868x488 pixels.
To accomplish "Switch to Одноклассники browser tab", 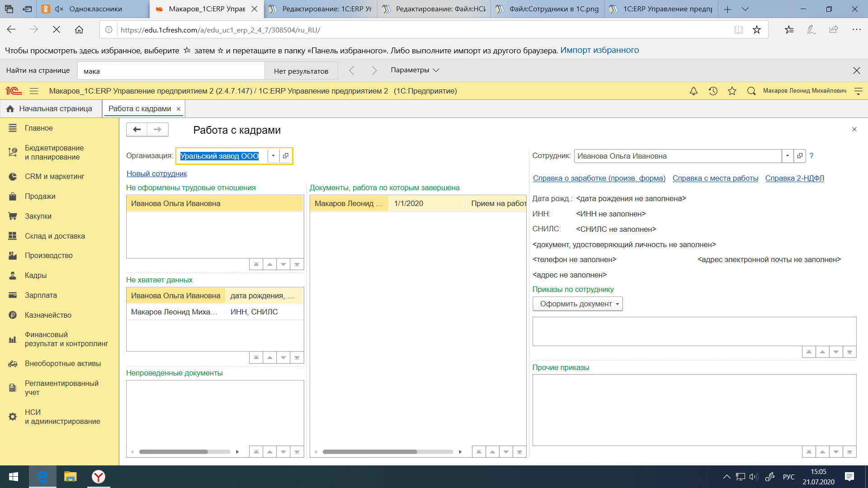I will coord(93,9).
